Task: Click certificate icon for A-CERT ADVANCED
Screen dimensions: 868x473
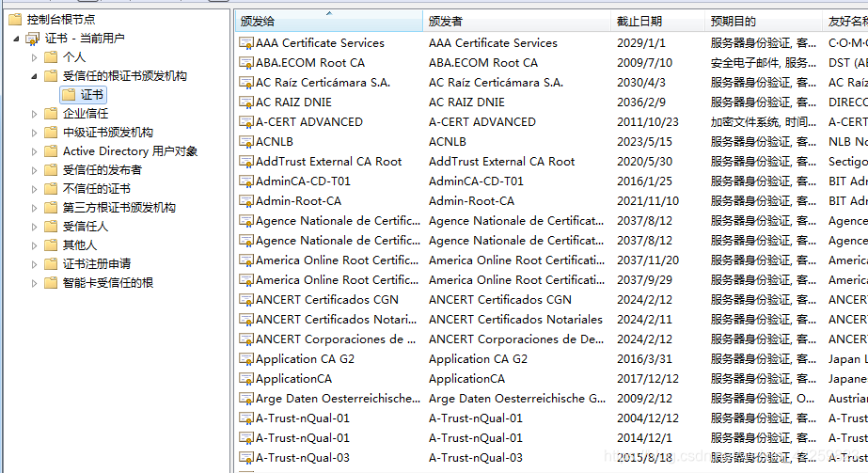Action: click(245, 122)
